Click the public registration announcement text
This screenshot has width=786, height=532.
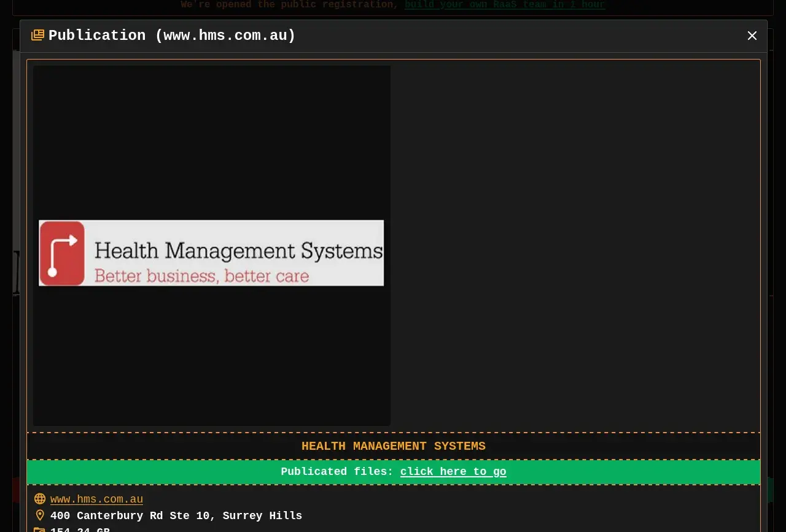(290, 5)
